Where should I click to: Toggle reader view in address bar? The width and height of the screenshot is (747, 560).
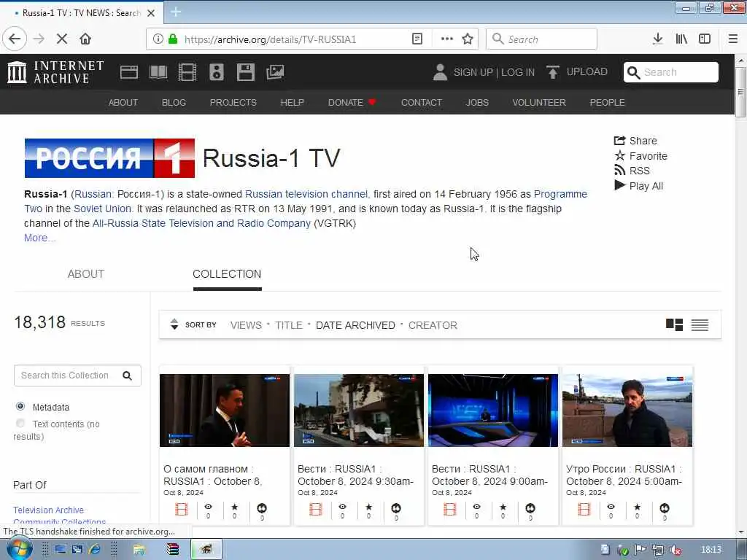[x=417, y=39]
